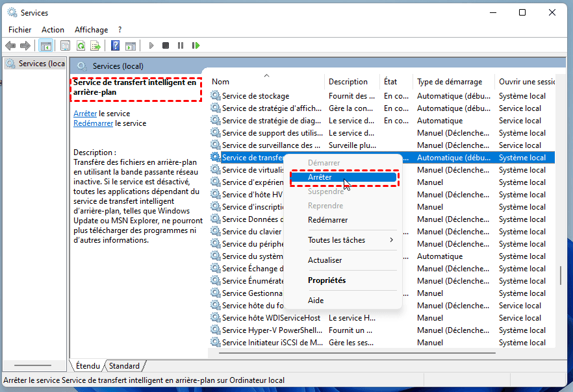Click gear icon of Service Initiateur iSCSI
This screenshot has height=392, width=573.
(216, 343)
